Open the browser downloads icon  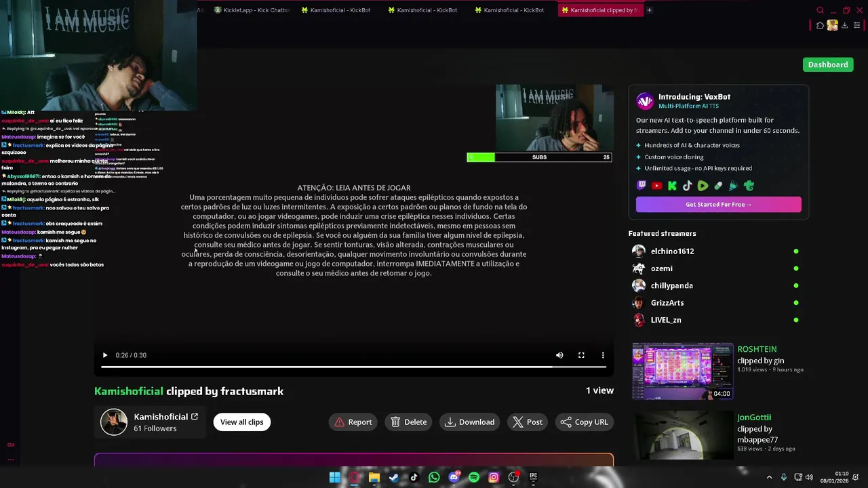click(845, 26)
